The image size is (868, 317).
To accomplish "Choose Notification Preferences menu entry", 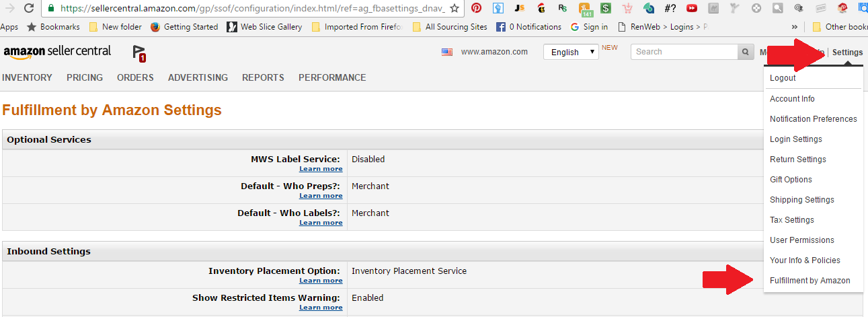I will (814, 119).
